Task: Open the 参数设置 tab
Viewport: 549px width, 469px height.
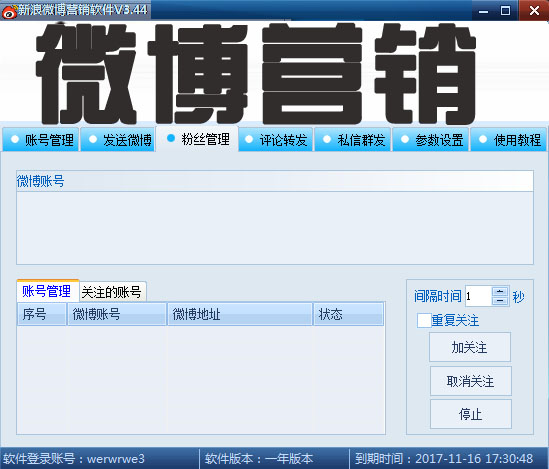Action: (x=431, y=140)
